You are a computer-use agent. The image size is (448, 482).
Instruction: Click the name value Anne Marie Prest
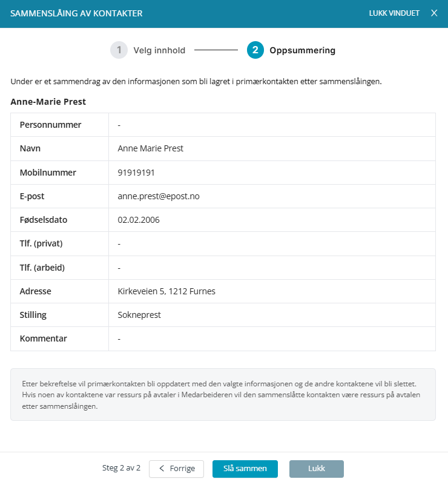pos(150,148)
